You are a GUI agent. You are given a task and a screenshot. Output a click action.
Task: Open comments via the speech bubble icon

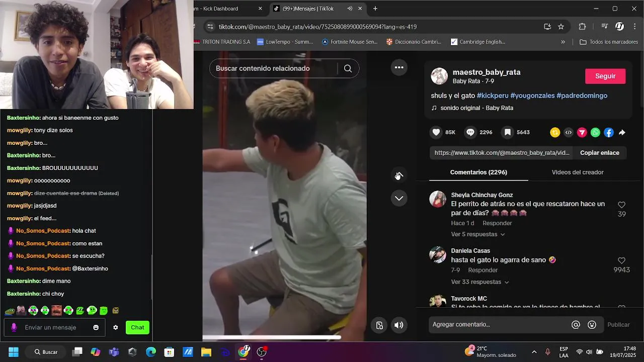click(x=470, y=132)
